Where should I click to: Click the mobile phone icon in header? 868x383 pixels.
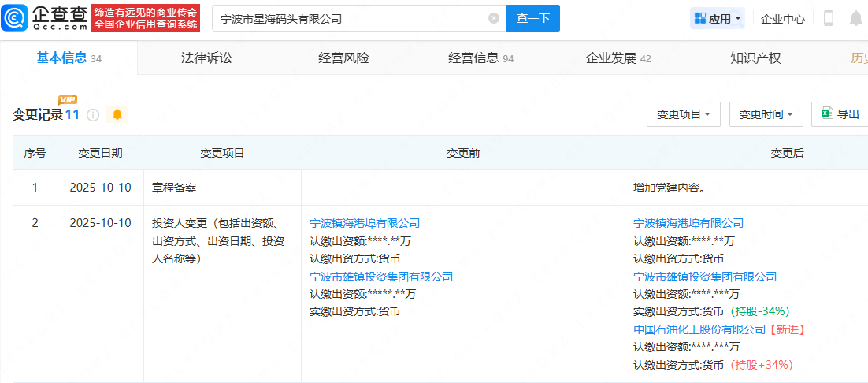coord(829,18)
